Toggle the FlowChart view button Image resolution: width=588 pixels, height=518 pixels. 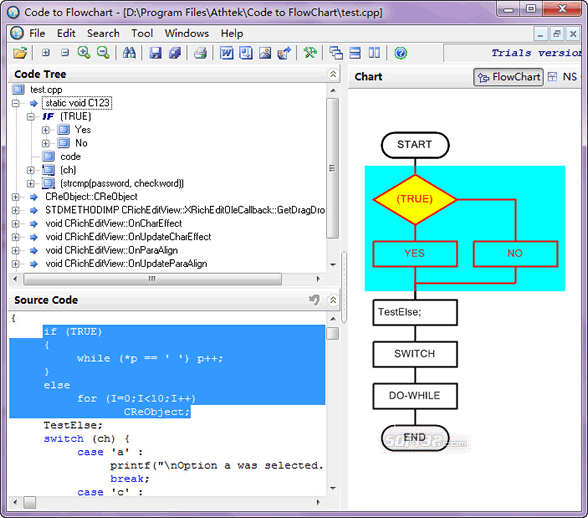(508, 77)
